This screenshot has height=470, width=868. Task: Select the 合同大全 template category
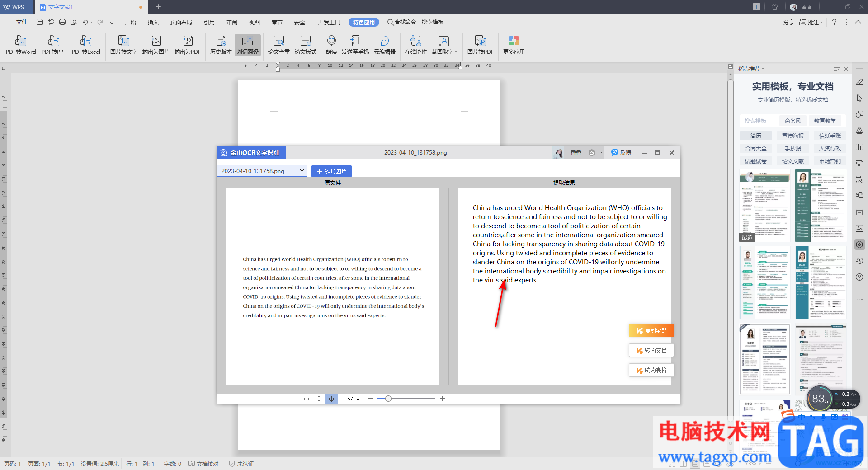pos(756,148)
